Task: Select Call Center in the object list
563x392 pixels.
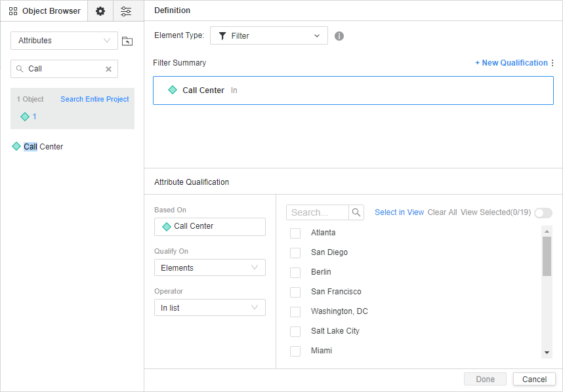Action: [x=43, y=147]
